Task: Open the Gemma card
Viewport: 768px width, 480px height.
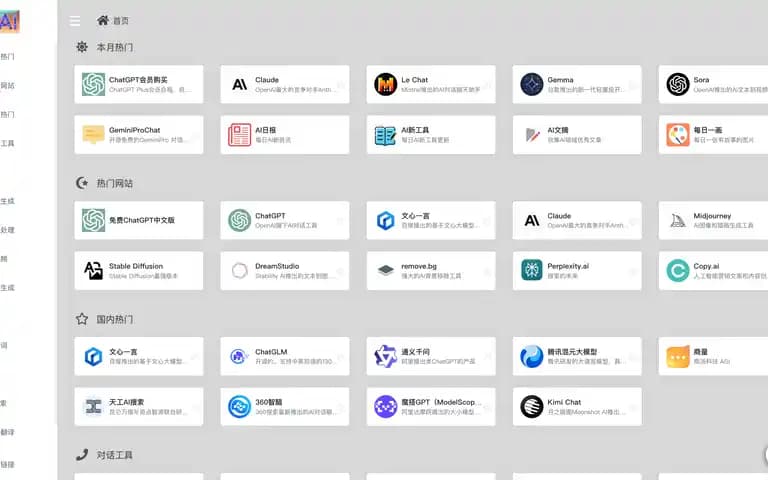Action: [x=577, y=84]
